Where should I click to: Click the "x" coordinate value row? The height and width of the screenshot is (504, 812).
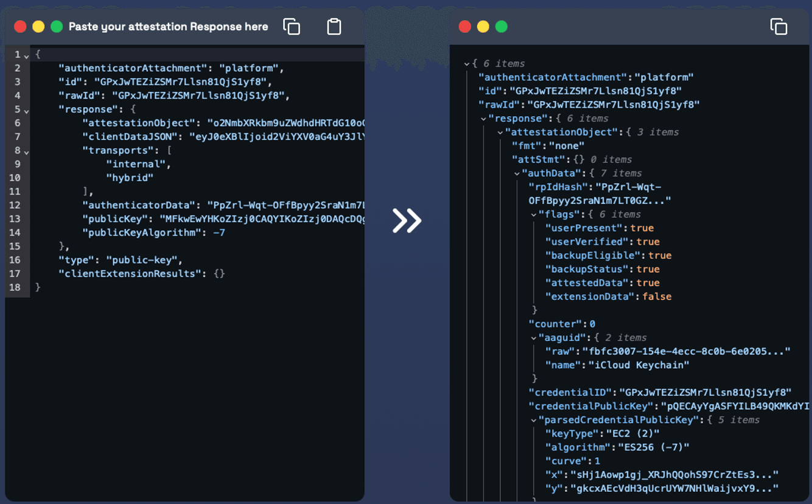click(662, 475)
